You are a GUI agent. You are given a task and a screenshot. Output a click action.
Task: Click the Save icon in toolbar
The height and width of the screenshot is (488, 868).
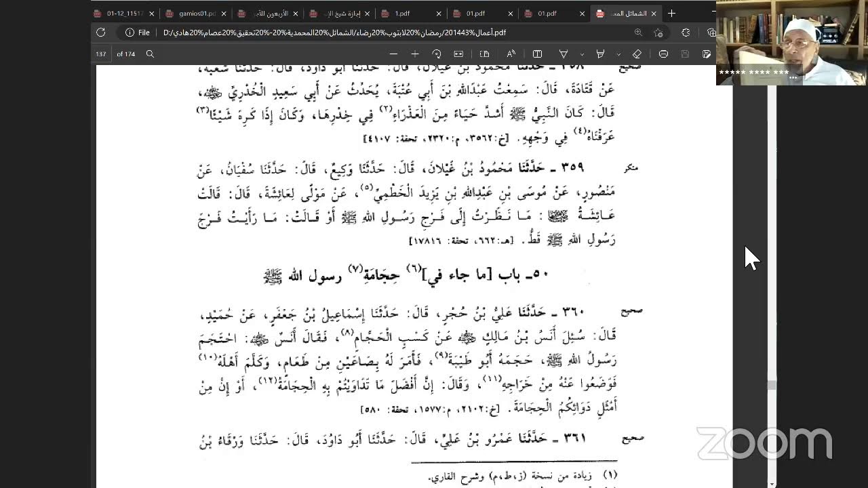(x=685, y=54)
